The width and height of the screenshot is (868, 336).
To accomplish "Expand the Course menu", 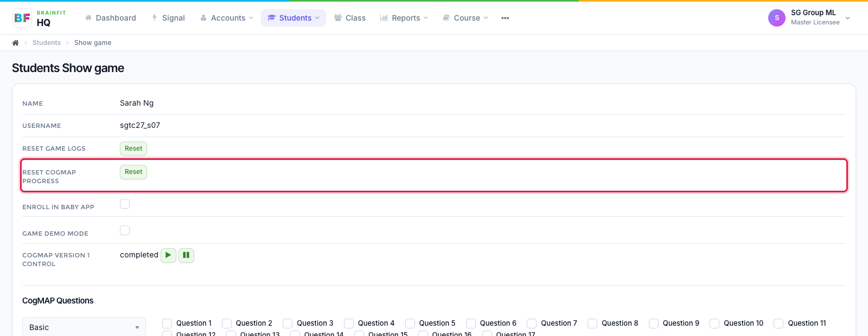I will pyautogui.click(x=465, y=18).
